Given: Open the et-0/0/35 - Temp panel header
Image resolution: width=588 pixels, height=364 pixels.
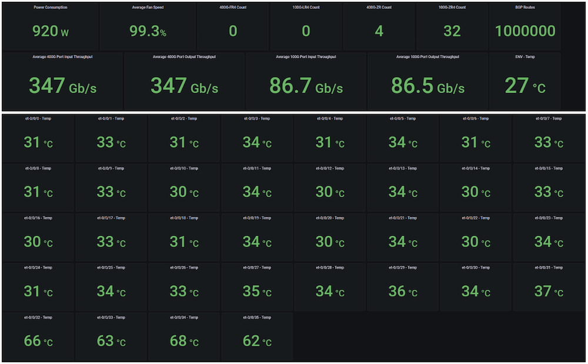Looking at the screenshot, I should 257,318.
